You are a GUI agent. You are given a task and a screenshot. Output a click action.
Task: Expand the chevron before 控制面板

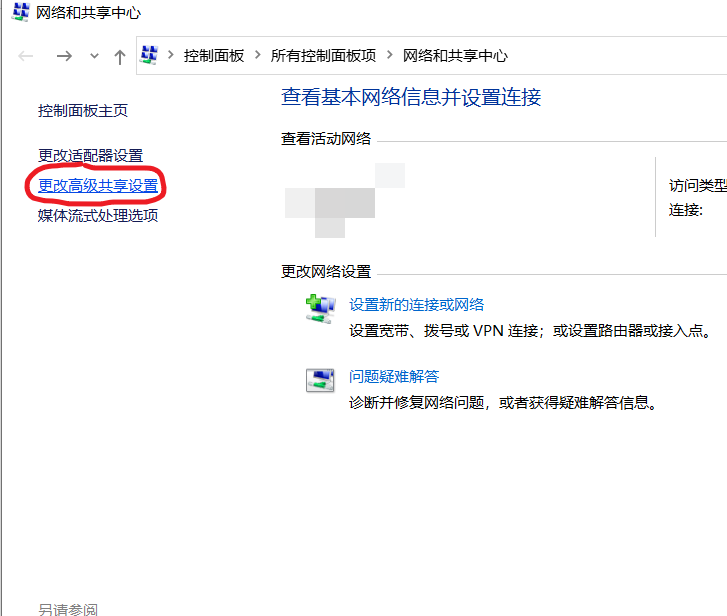tap(171, 55)
